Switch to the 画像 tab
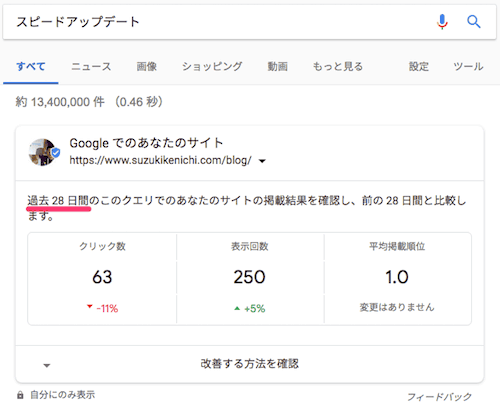The height and width of the screenshot is (406, 500). tap(147, 66)
